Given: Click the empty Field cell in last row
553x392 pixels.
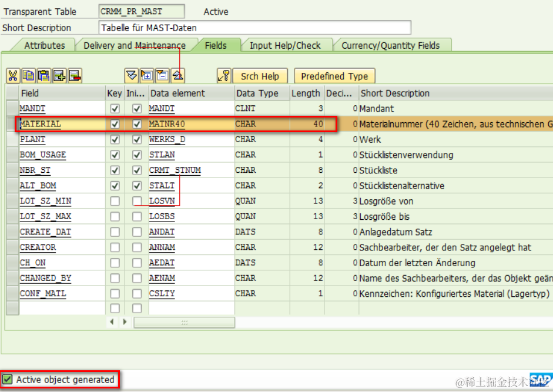Looking at the screenshot, I should click(x=62, y=309).
